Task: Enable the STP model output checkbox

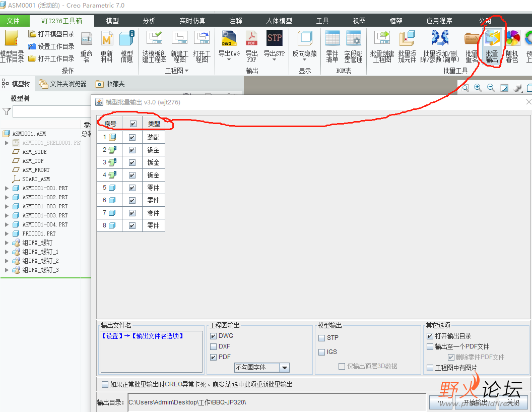Action: tap(321, 338)
